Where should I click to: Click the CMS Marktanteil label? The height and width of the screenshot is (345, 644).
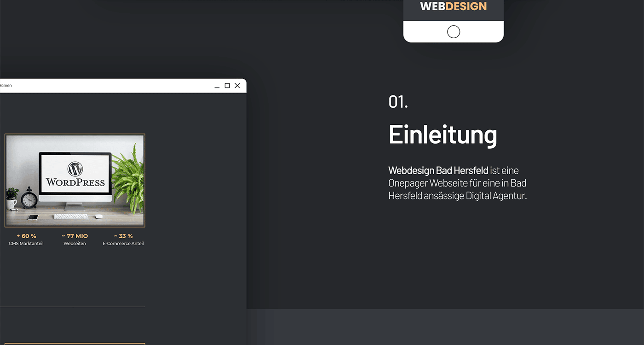tap(26, 243)
